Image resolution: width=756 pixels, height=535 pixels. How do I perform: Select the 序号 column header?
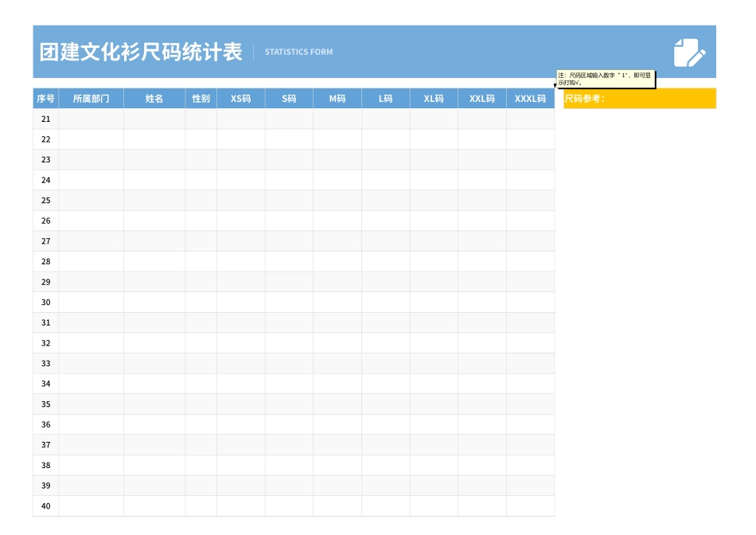45,98
